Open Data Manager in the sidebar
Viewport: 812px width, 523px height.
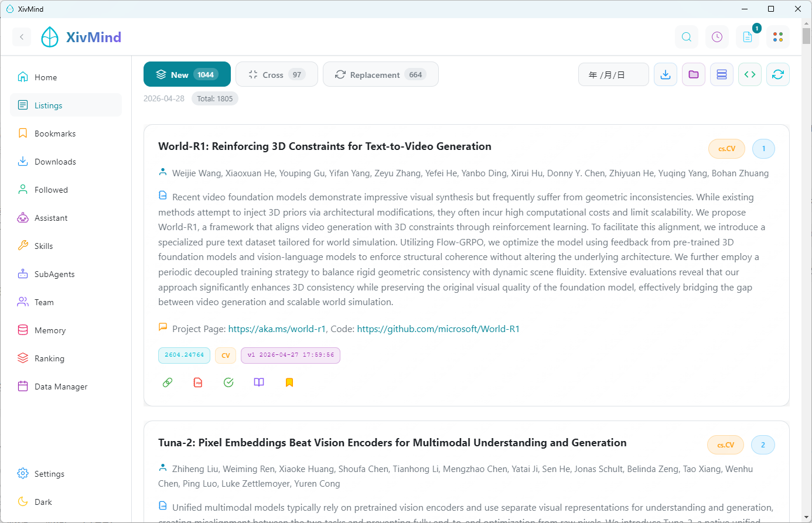[66, 387]
